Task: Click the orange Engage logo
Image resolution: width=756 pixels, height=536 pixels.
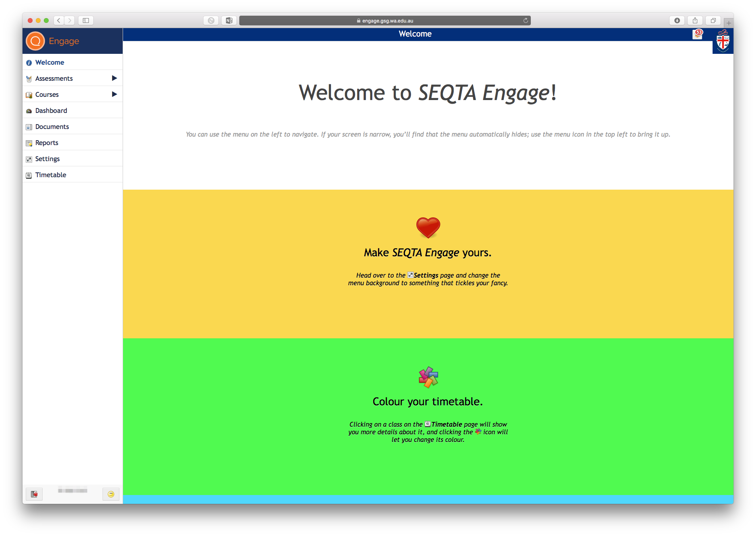Action: (35, 41)
